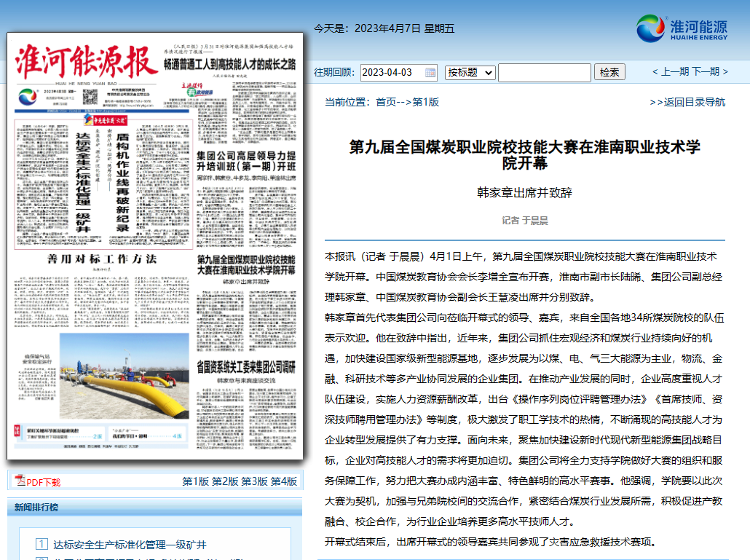
Task: Click the date text 今天是：2023年4月7日 星期五
Action: pyautogui.click(x=384, y=28)
